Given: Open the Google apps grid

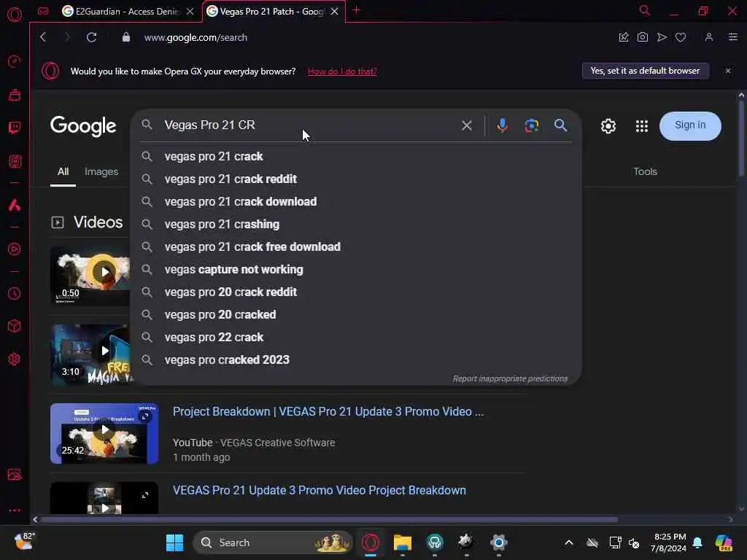Looking at the screenshot, I should (642, 126).
